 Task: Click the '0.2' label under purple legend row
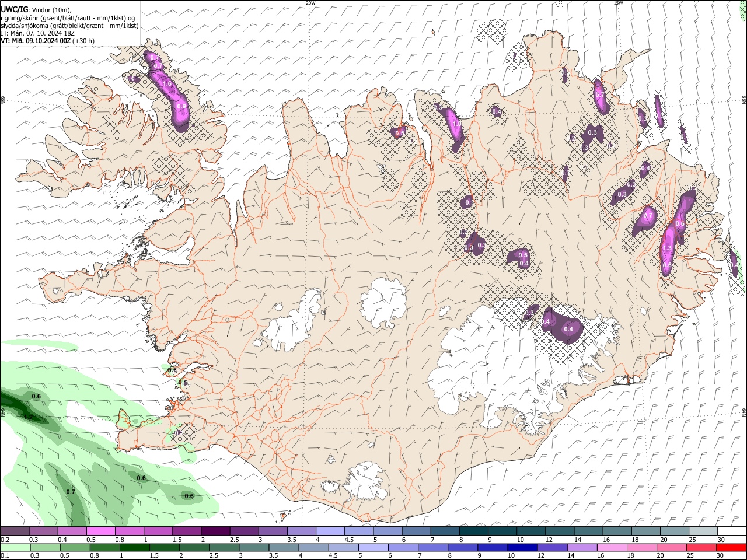click(5, 540)
